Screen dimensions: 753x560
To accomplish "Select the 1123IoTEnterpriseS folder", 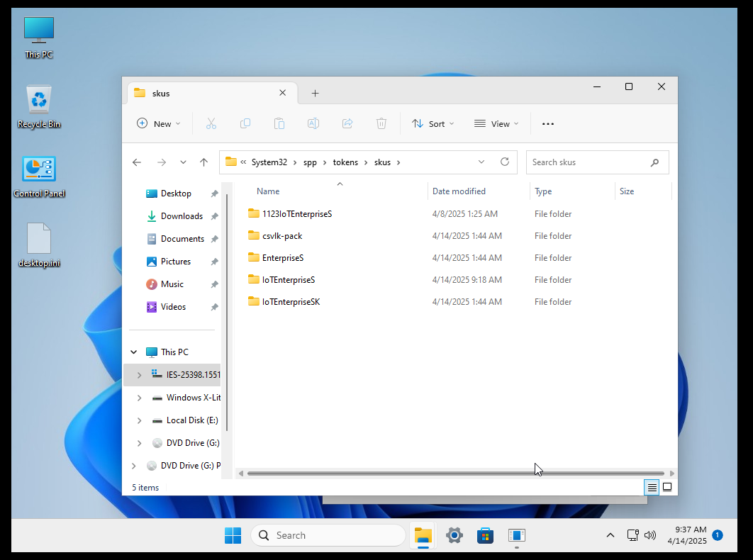I will (297, 214).
